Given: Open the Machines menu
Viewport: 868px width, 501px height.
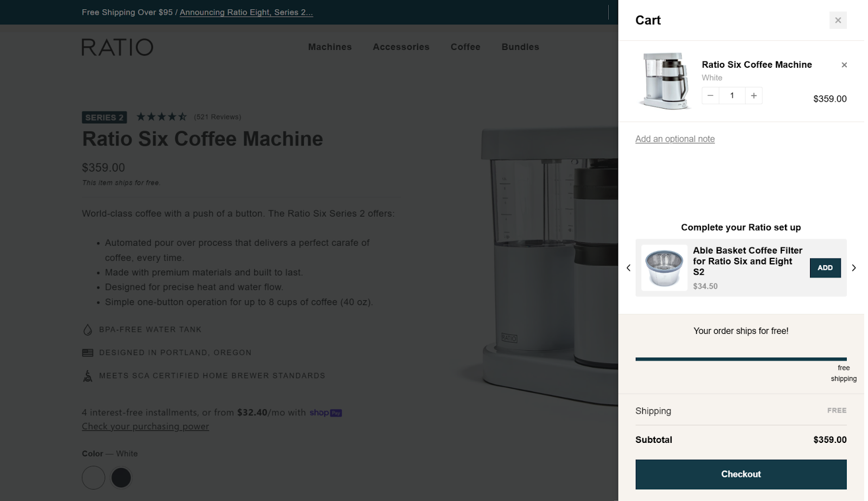Looking at the screenshot, I should [x=330, y=47].
